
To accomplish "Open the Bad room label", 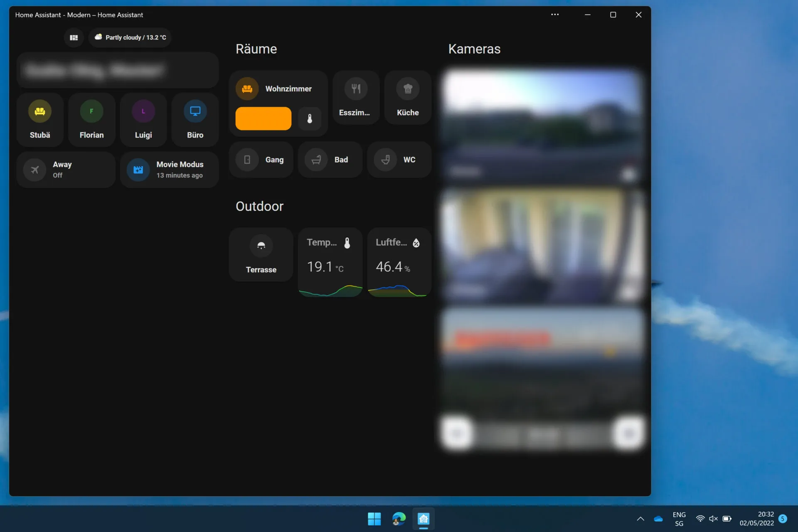I will coord(341,160).
